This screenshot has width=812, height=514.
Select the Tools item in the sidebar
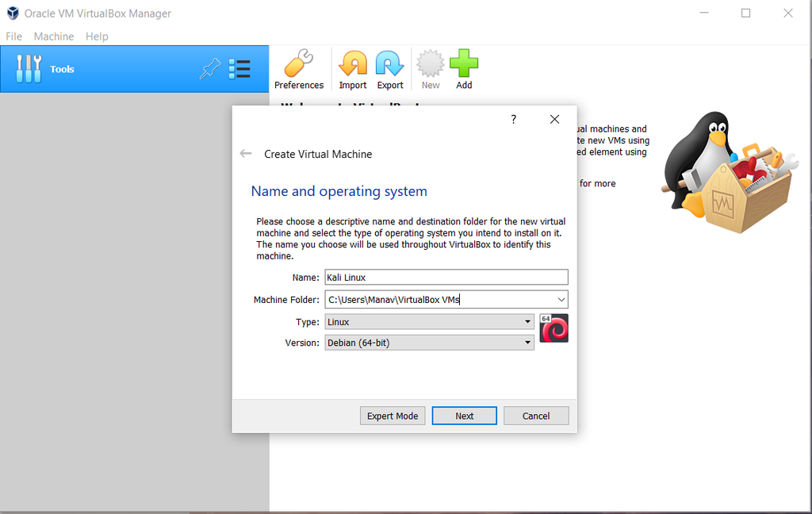134,69
